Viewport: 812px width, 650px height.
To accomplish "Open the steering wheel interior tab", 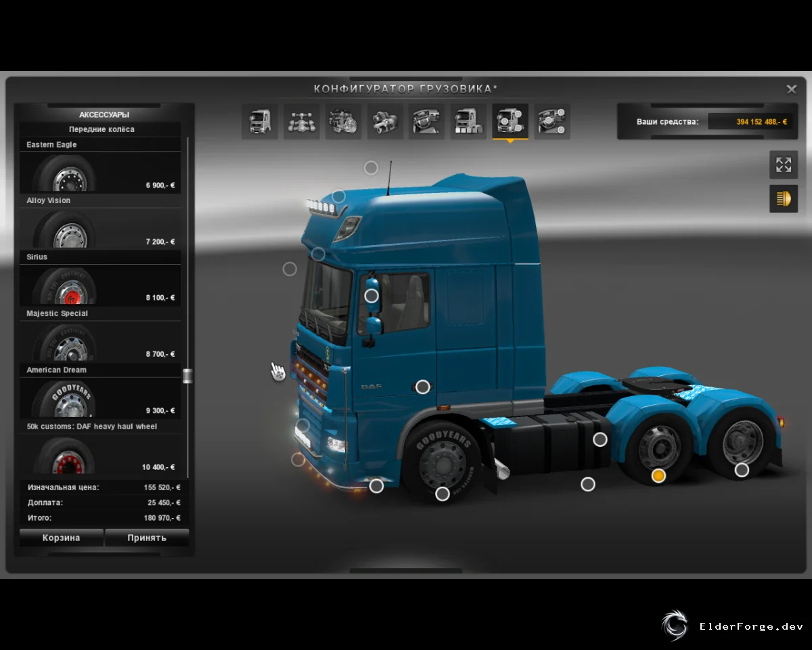I will 427,122.
